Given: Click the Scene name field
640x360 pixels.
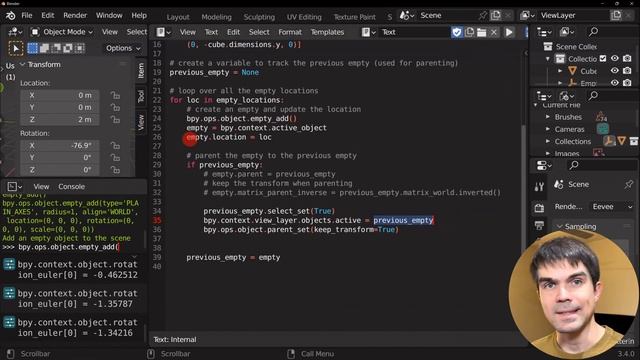Looking at the screenshot, I should tap(447, 16).
